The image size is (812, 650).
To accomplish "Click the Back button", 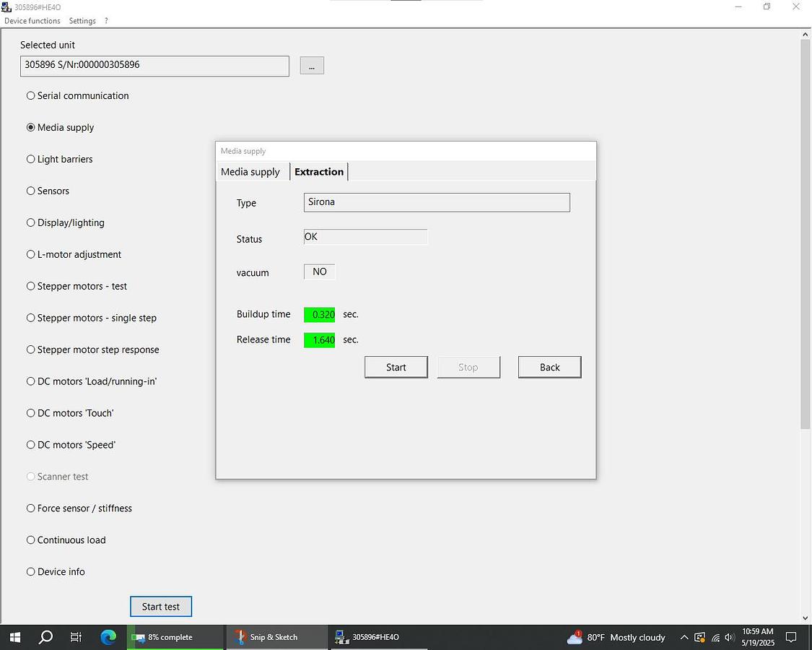I will coord(549,367).
